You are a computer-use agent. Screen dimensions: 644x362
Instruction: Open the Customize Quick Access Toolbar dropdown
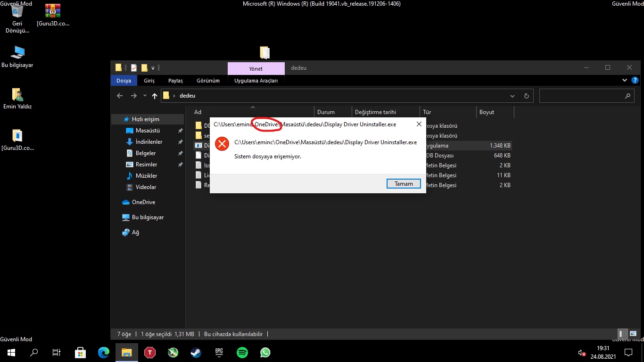pyautogui.click(x=153, y=68)
